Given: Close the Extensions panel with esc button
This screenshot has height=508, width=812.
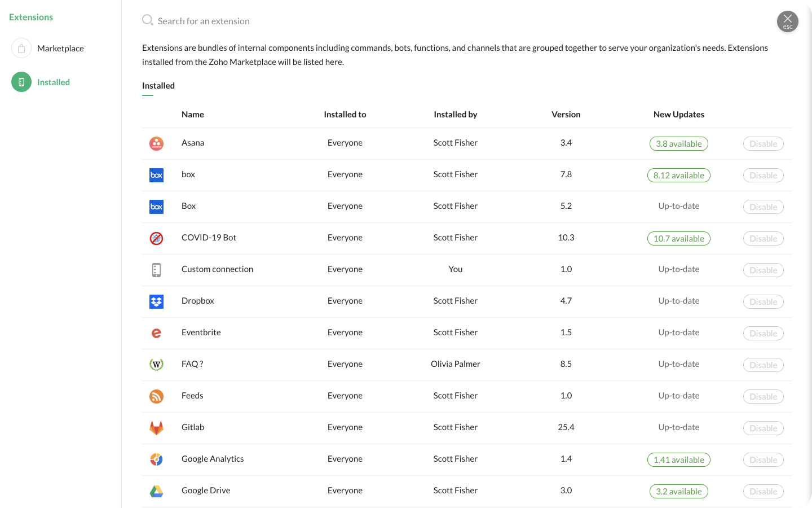Looking at the screenshot, I should 787,21.
